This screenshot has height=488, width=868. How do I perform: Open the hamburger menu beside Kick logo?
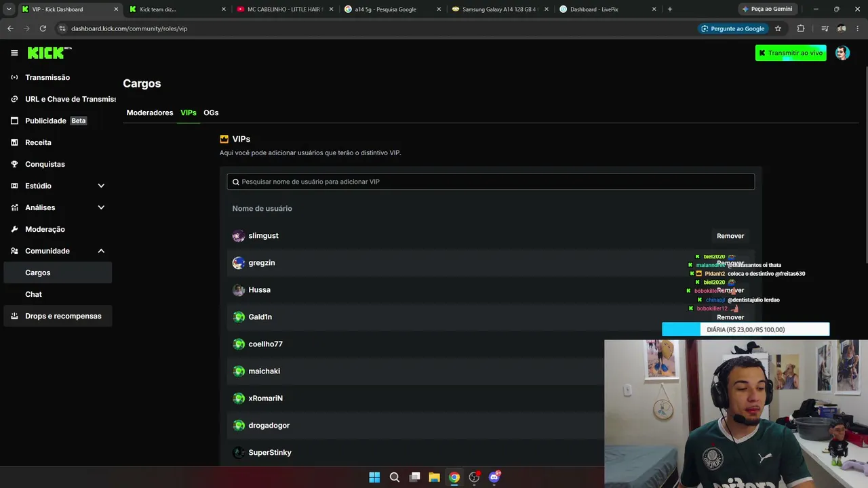click(x=14, y=53)
